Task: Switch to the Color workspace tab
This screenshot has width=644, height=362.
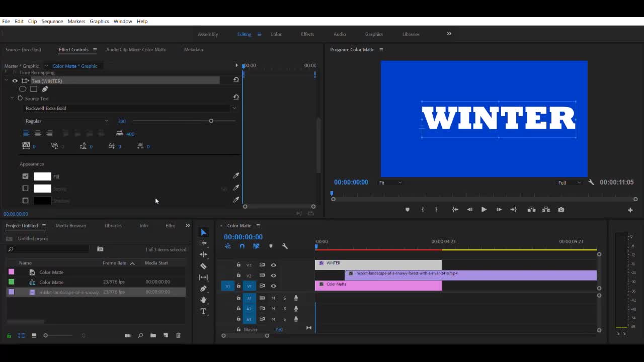Action: coord(276,34)
